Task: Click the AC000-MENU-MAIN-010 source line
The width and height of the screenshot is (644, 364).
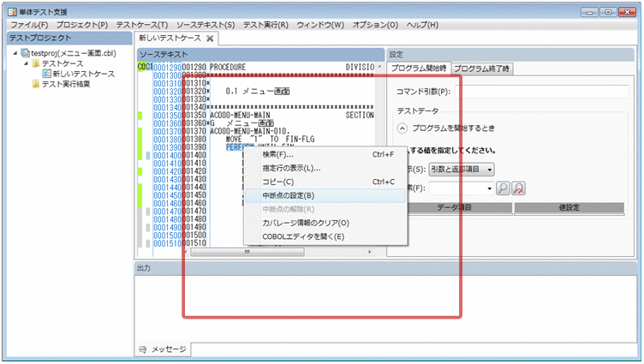Action: pyautogui.click(x=250, y=131)
